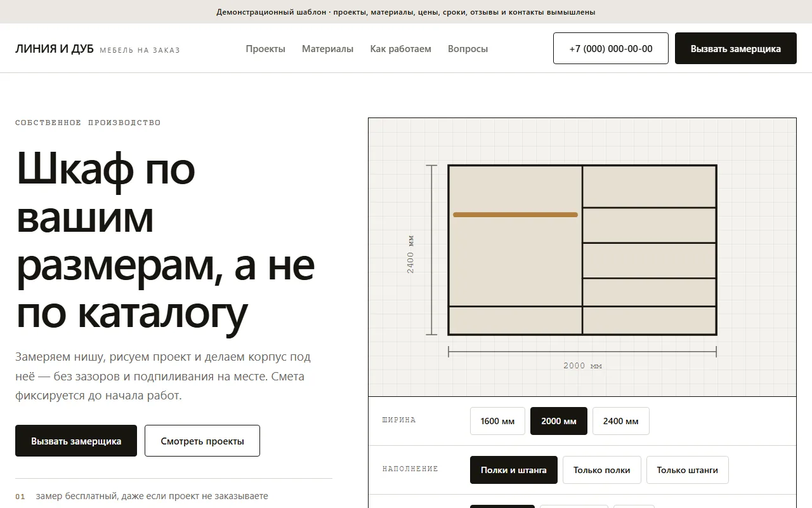The image size is (812, 508).
Task: Go to Материалы section
Action: (327, 49)
